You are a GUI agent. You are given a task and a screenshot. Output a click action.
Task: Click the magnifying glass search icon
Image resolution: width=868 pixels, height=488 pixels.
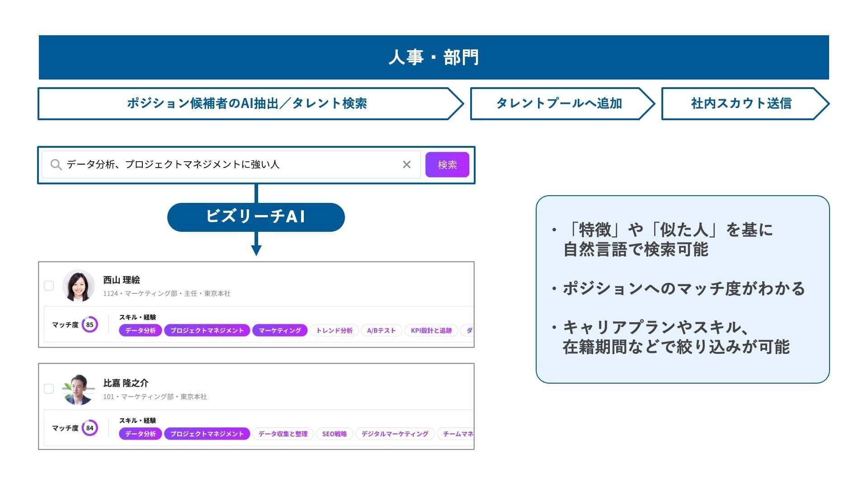point(56,164)
